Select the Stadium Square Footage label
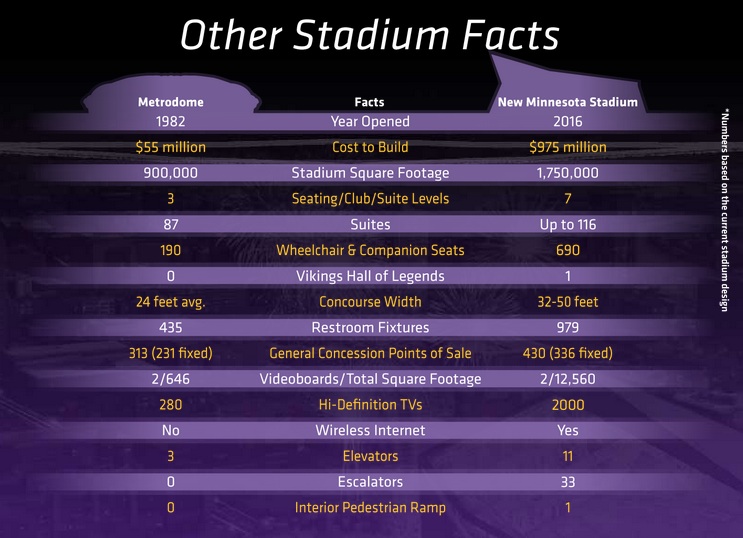 370,173
